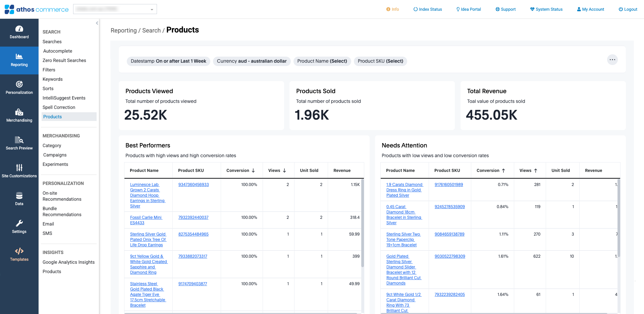This screenshot has height=314, width=644.
Task: Click the three-dot more options button
Action: pyautogui.click(x=612, y=60)
